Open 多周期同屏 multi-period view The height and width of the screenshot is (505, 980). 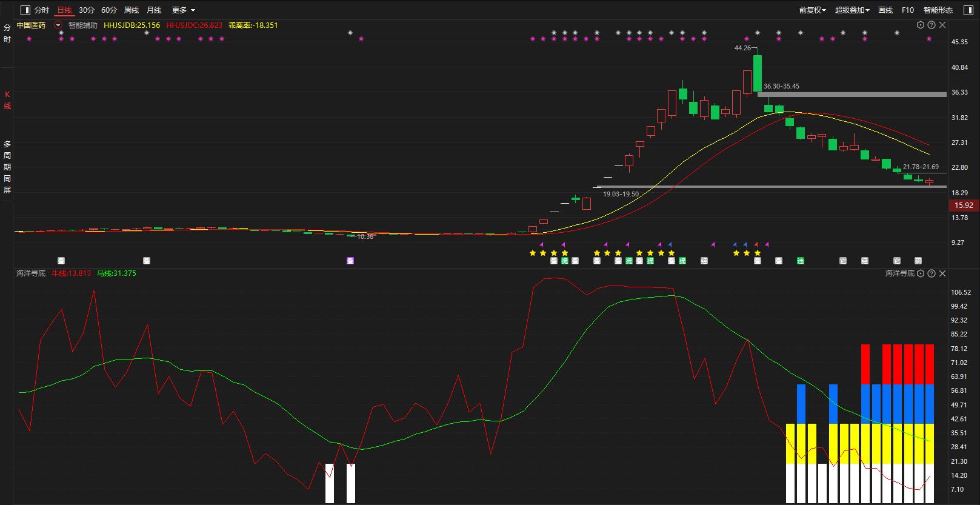click(x=7, y=167)
